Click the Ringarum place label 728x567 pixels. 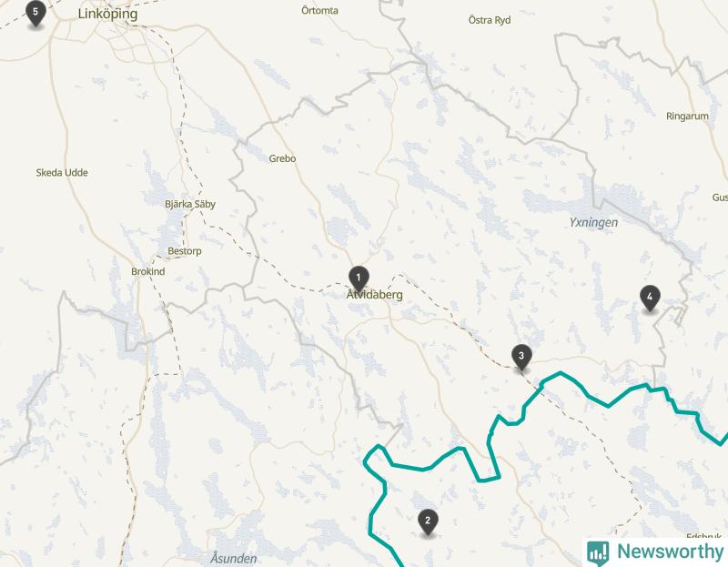click(687, 116)
